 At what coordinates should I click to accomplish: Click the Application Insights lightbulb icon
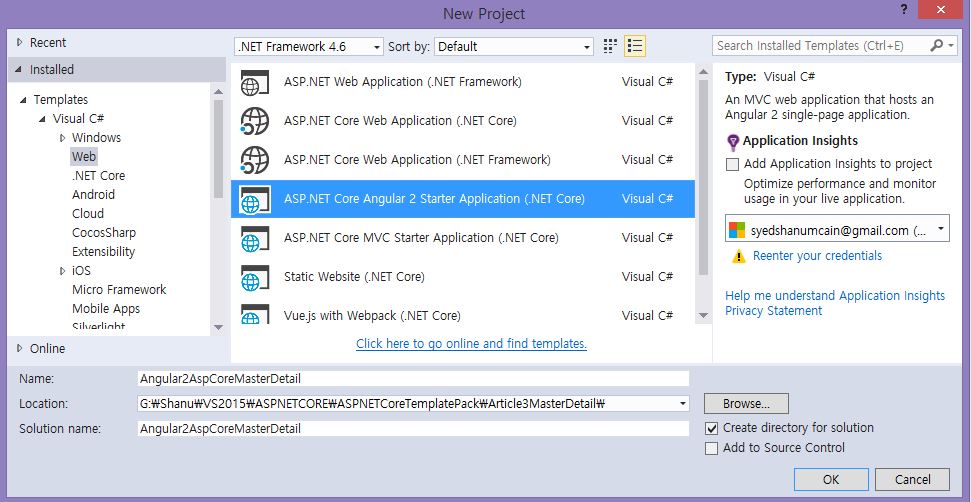pyautogui.click(x=733, y=142)
